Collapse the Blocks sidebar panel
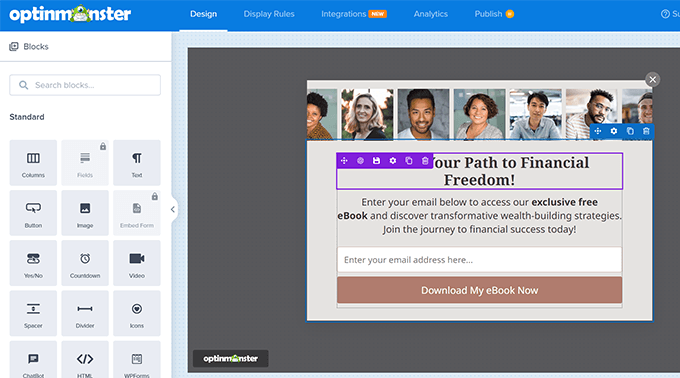Screen dimensions: 680x378 point(173,209)
